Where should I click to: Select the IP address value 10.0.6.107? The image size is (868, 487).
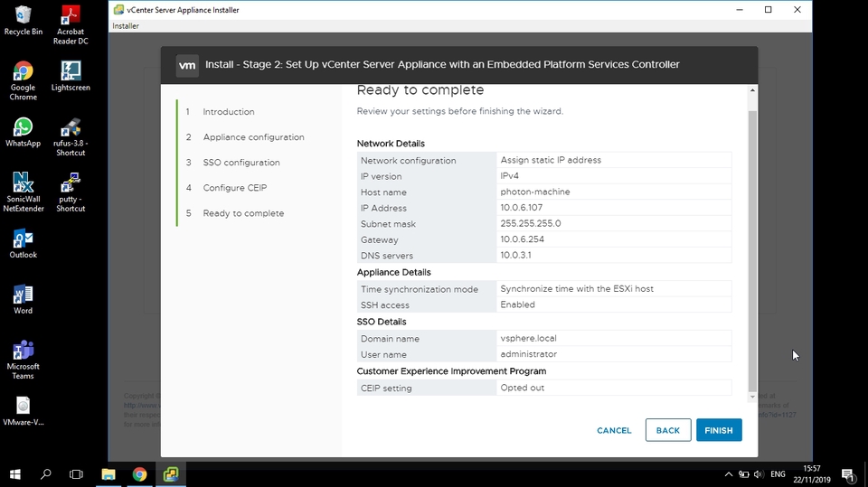click(522, 208)
